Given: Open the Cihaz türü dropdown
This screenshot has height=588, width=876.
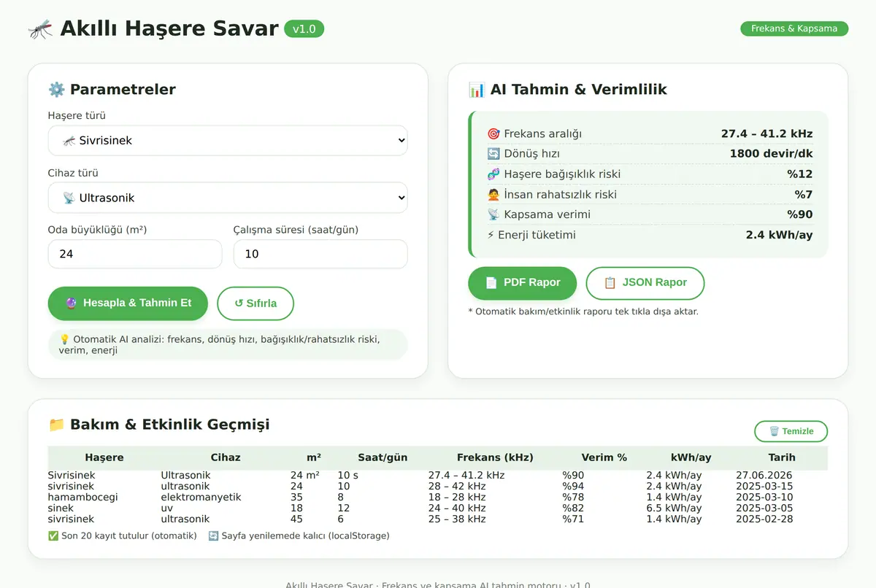Looking at the screenshot, I should pos(228,198).
